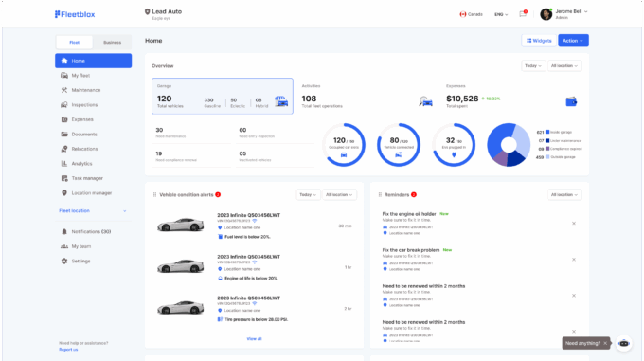This screenshot has height=361, width=644.
Task: Click the Need entry inspection count 60
Action: coord(242,130)
